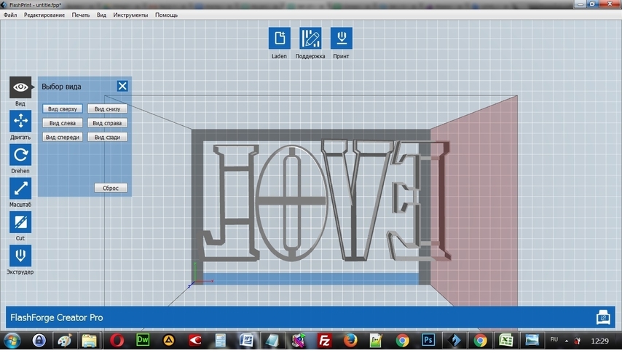Select the Экструдер extruder tool

pos(20,256)
